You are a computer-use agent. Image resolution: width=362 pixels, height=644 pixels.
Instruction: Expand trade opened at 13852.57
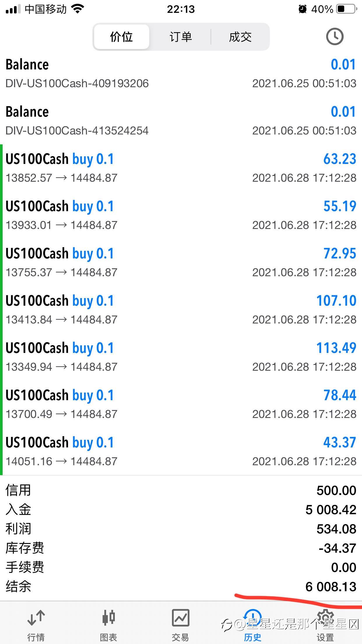(181, 168)
